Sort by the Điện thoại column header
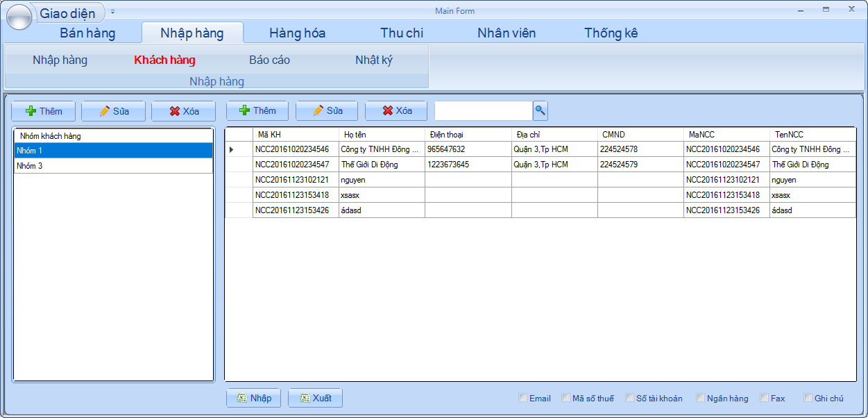 (x=468, y=134)
